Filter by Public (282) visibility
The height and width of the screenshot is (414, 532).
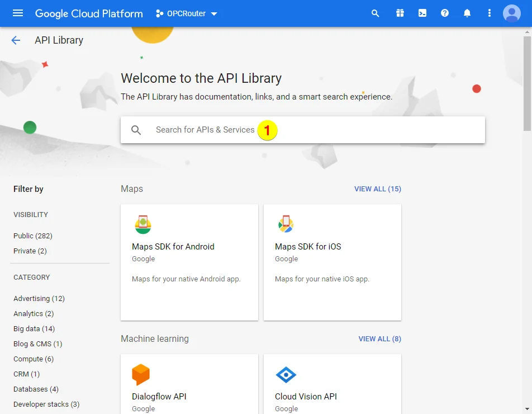[33, 236]
